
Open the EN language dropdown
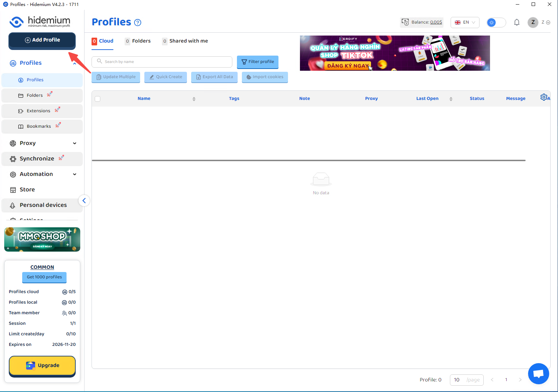click(x=465, y=23)
